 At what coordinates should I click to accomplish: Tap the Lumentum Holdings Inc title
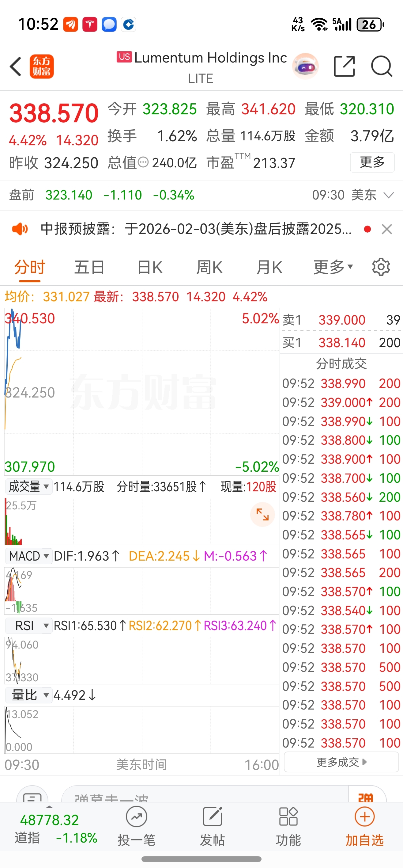coord(210,58)
